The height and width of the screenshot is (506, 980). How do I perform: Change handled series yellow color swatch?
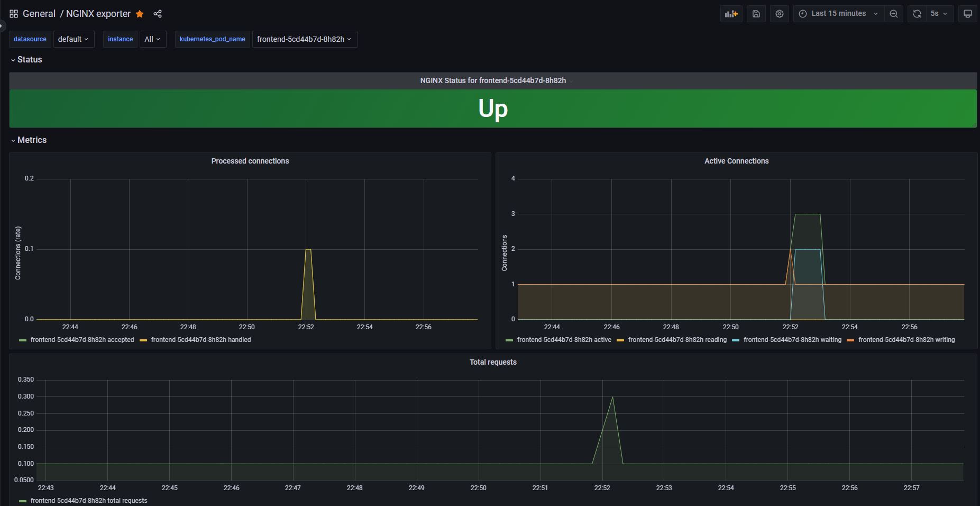pos(143,340)
